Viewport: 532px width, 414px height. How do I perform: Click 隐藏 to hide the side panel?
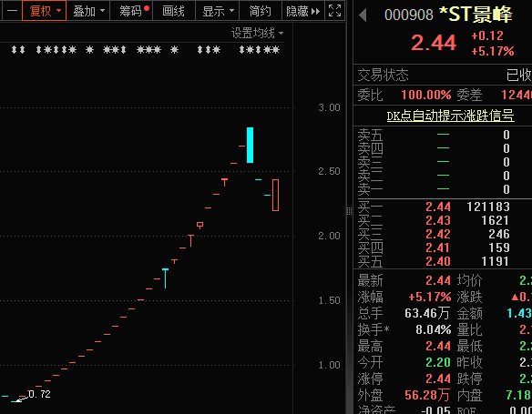click(303, 11)
